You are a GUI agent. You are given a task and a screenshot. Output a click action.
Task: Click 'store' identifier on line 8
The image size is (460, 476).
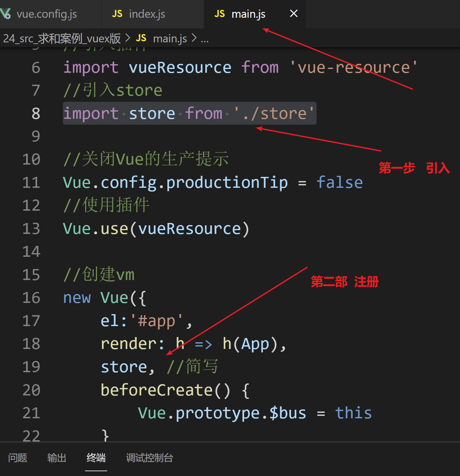click(152, 113)
